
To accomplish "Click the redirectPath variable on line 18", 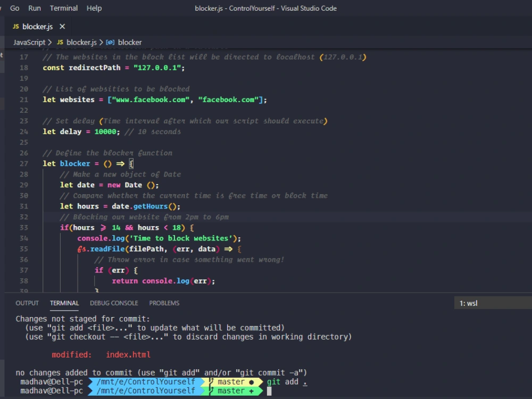I will 94,68.
